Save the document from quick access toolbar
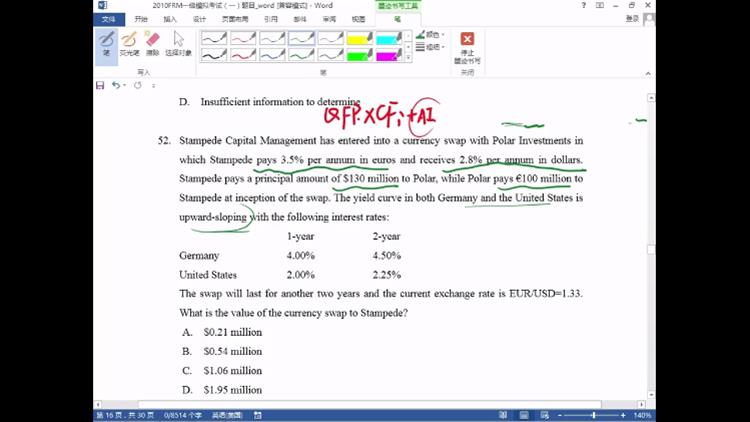This screenshot has width=750, height=422. (x=100, y=86)
